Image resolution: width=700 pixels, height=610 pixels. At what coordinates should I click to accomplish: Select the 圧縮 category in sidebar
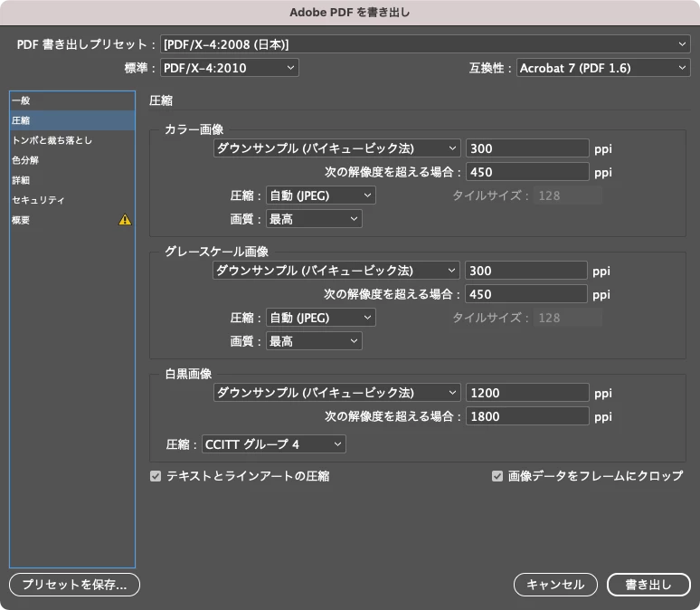coord(72,120)
